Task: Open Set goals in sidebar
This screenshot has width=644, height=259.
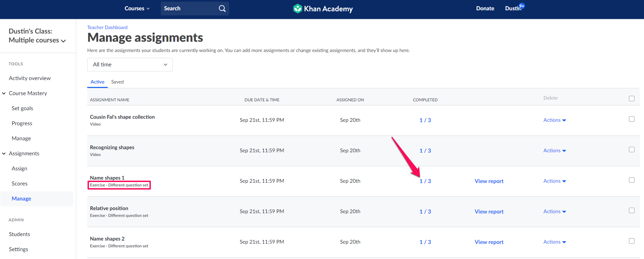Action: (22, 108)
